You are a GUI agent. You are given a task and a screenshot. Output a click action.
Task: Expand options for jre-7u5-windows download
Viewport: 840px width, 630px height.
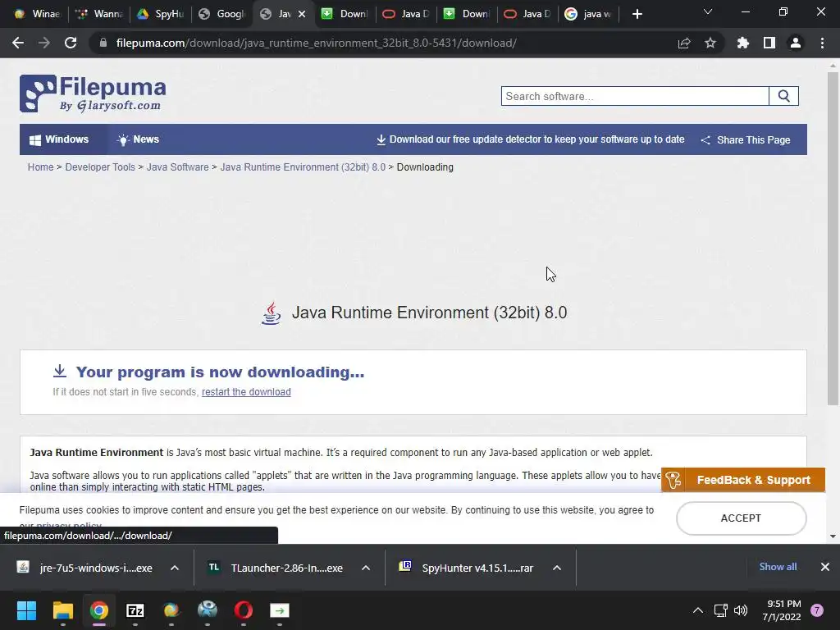coord(175,568)
